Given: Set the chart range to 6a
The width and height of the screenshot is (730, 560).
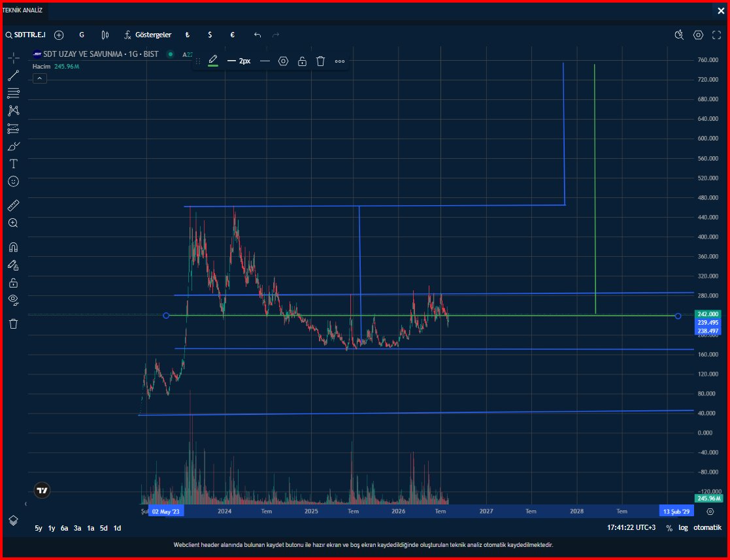Looking at the screenshot, I should [64, 528].
